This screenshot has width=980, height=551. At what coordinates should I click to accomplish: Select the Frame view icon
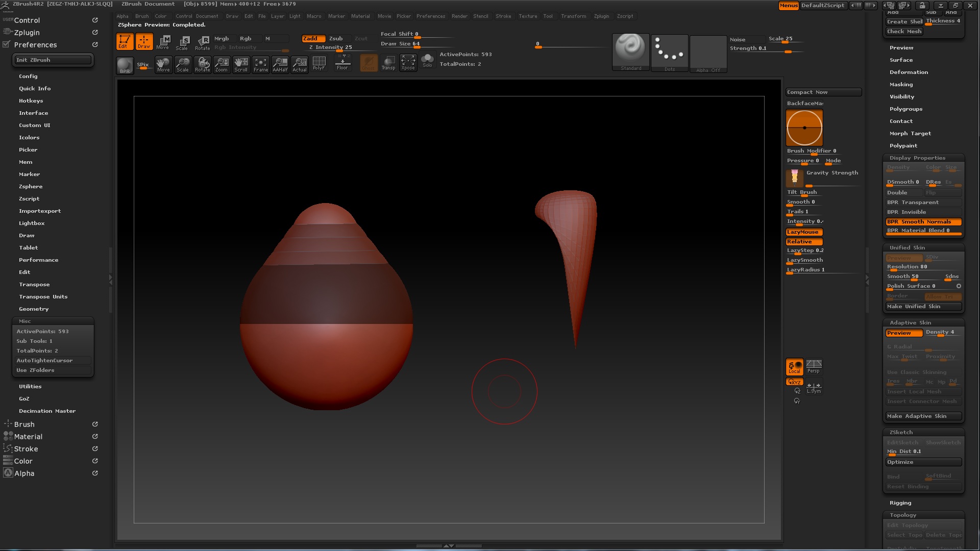(x=261, y=65)
